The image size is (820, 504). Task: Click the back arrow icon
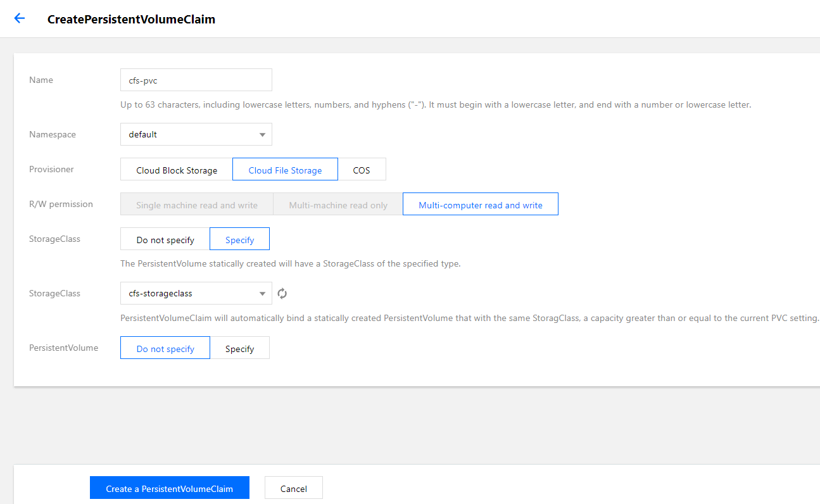(20, 18)
